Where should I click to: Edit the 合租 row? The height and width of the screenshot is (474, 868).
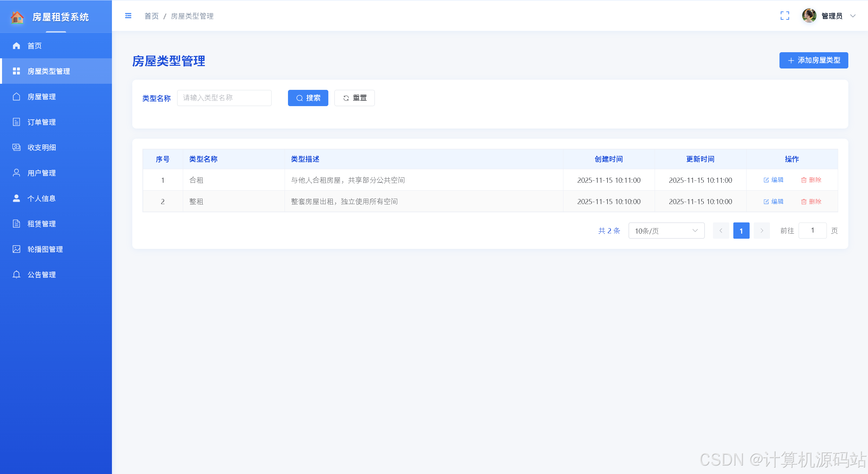pyautogui.click(x=773, y=180)
